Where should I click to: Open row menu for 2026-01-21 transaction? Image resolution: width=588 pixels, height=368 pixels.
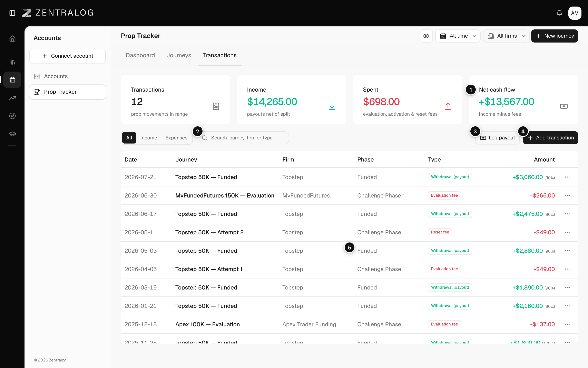click(567, 306)
